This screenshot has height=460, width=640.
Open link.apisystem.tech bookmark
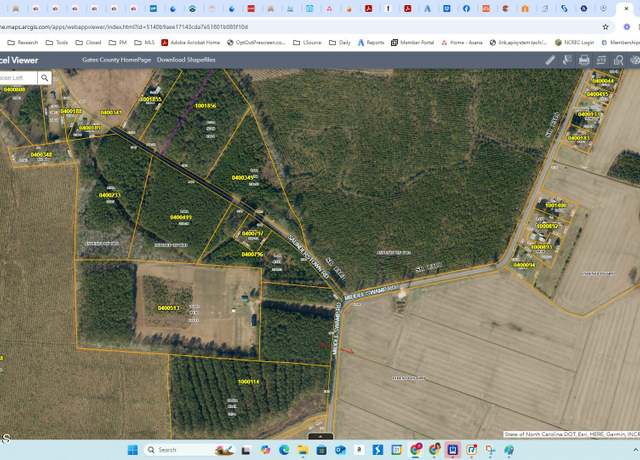tap(518, 42)
